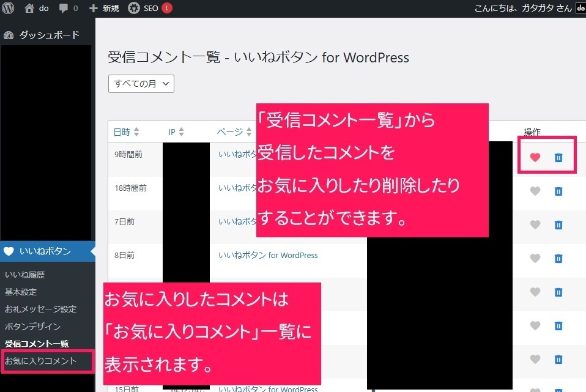Screen dimensions: 586x392
Task: Favorite the 7日前 comment heart
Action: point(535,224)
